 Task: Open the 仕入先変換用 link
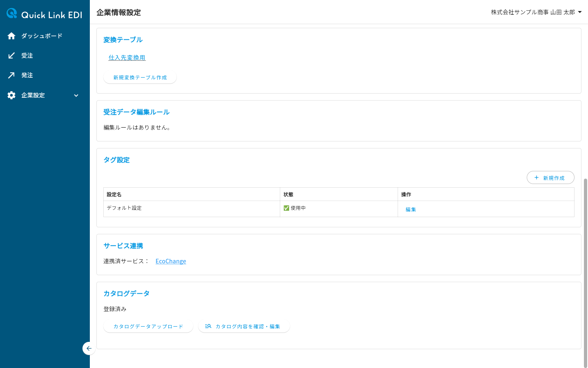[x=127, y=58]
